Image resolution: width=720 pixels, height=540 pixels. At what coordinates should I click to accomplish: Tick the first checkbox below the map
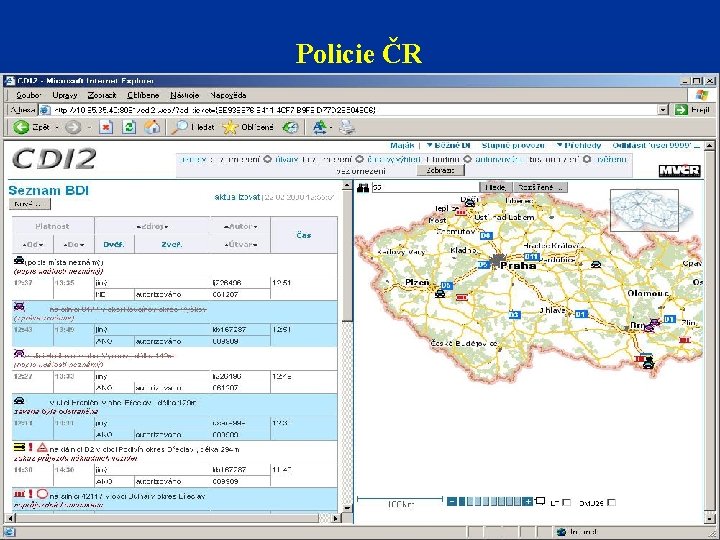[x=567, y=503]
